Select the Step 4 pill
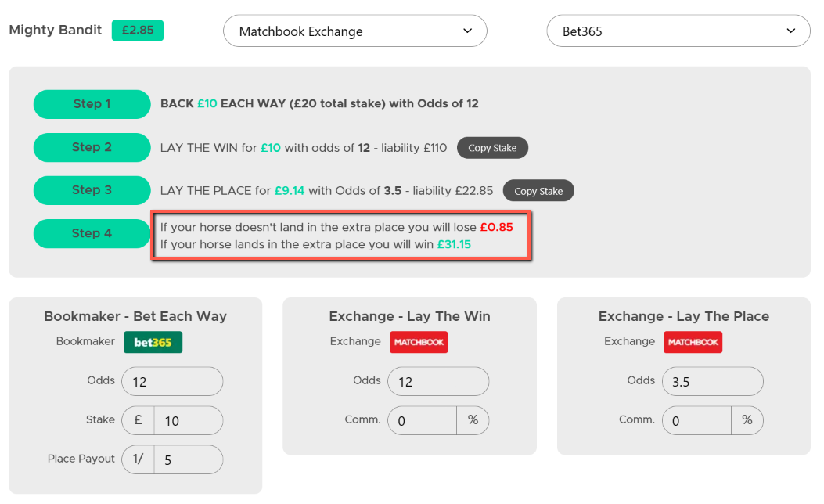Image resolution: width=824 pixels, height=504 pixels. click(x=92, y=233)
